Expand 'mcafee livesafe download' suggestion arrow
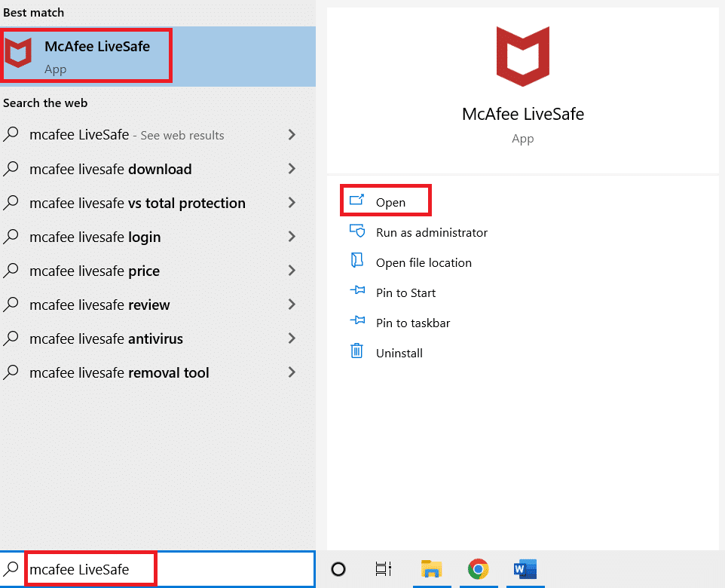This screenshot has height=588, width=725. [292, 168]
